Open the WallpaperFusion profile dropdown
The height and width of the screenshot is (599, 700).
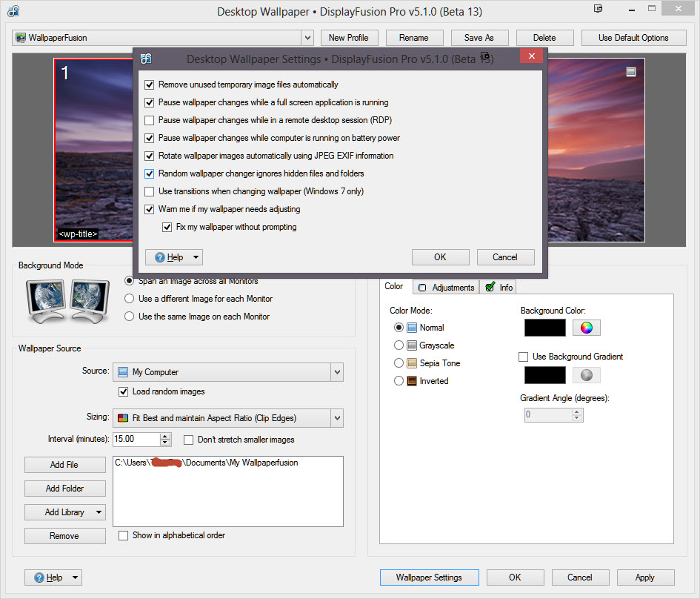point(307,38)
